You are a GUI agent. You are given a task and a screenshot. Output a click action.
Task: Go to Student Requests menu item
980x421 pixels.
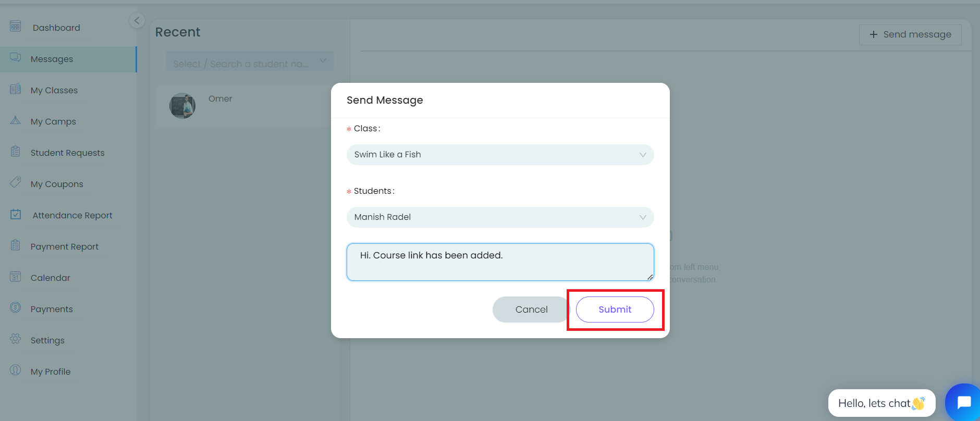coord(67,153)
